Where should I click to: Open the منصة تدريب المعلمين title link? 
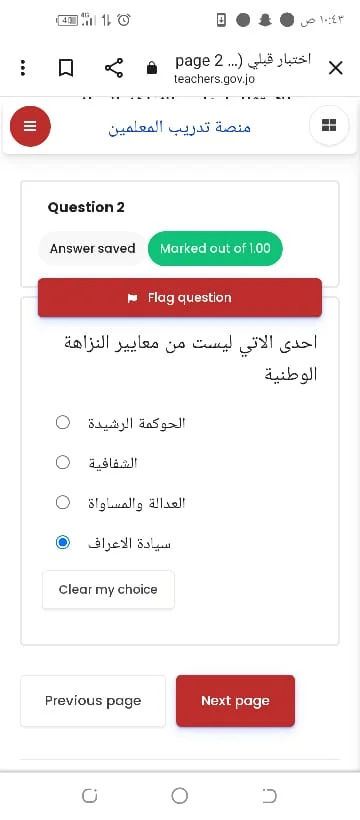[x=179, y=127]
